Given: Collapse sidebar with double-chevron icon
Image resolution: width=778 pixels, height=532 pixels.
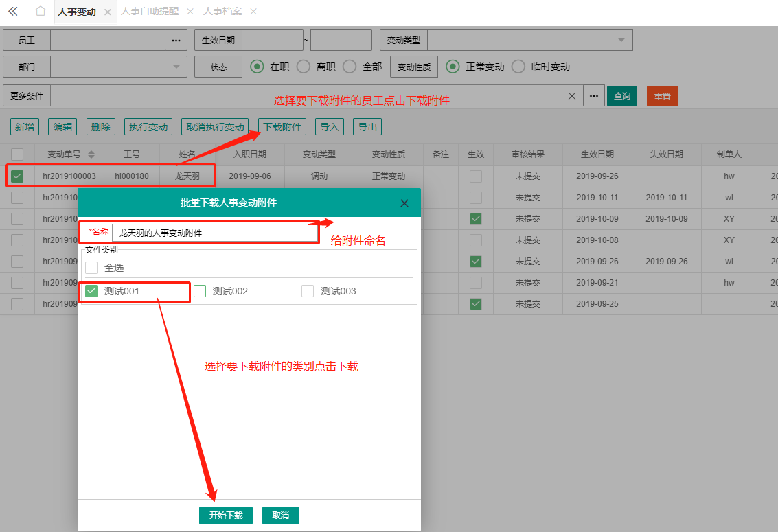Looking at the screenshot, I should point(13,11).
